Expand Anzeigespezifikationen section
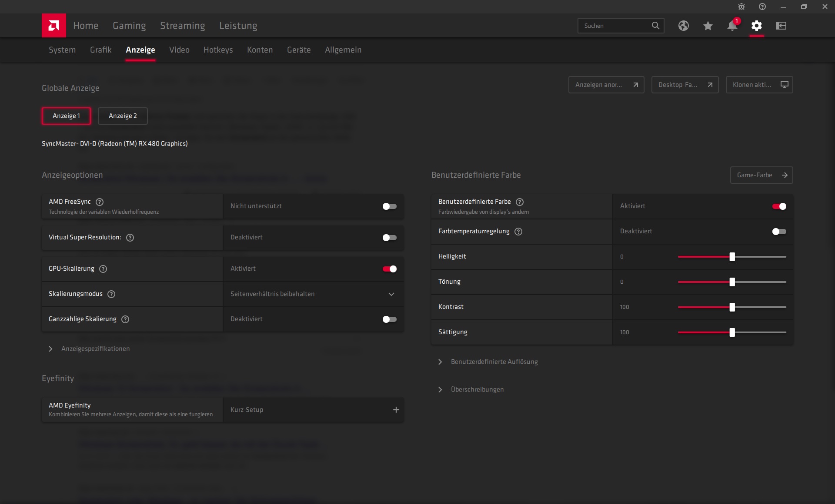835x504 pixels. pos(90,349)
